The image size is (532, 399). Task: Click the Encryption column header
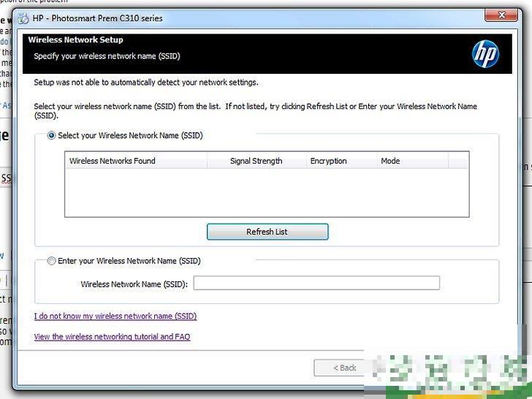tap(341, 161)
